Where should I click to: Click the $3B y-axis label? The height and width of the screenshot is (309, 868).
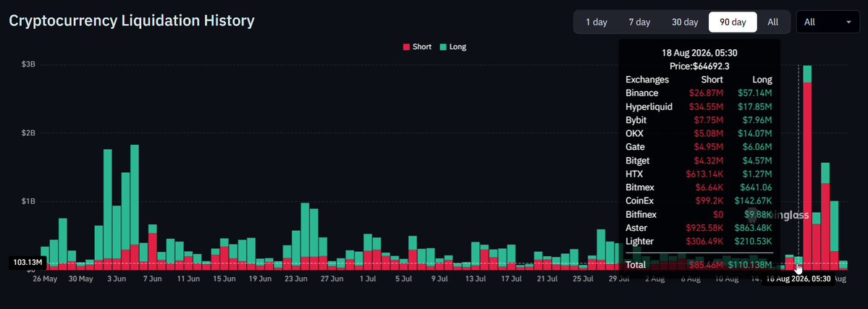28,65
